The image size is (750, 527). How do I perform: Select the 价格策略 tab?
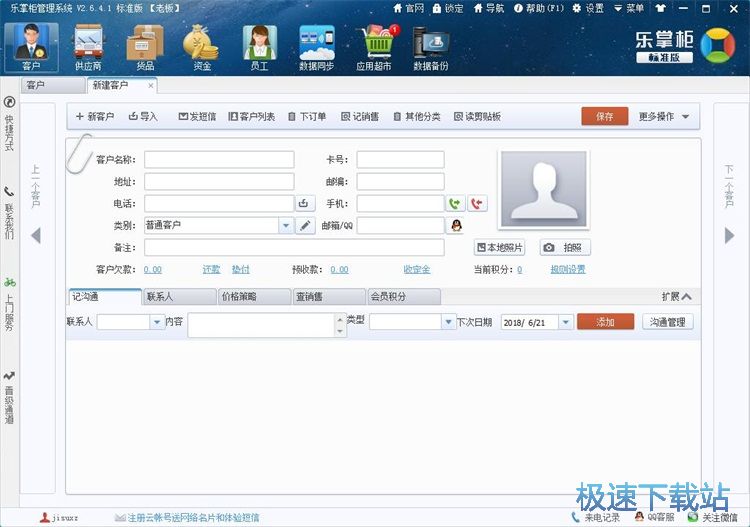coord(254,296)
